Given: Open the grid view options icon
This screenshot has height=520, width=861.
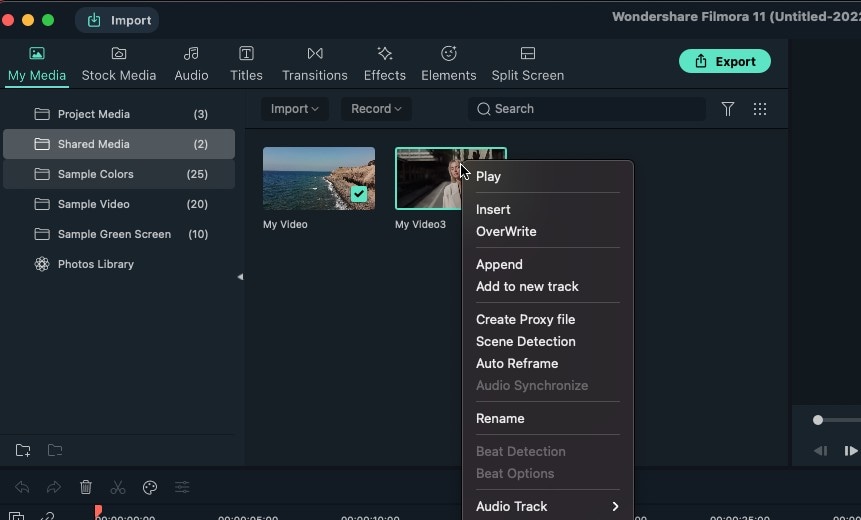Looking at the screenshot, I should [x=760, y=109].
